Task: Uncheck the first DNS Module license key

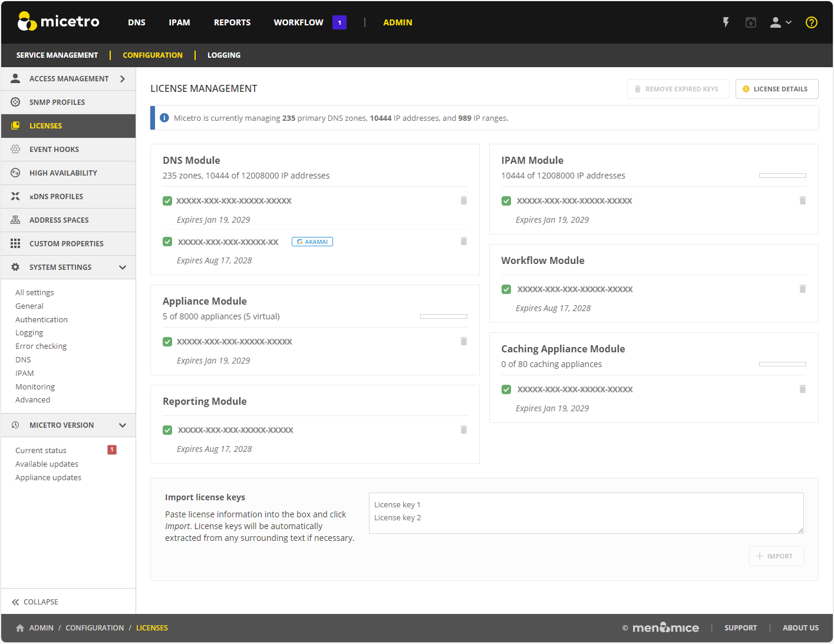Action: [167, 201]
